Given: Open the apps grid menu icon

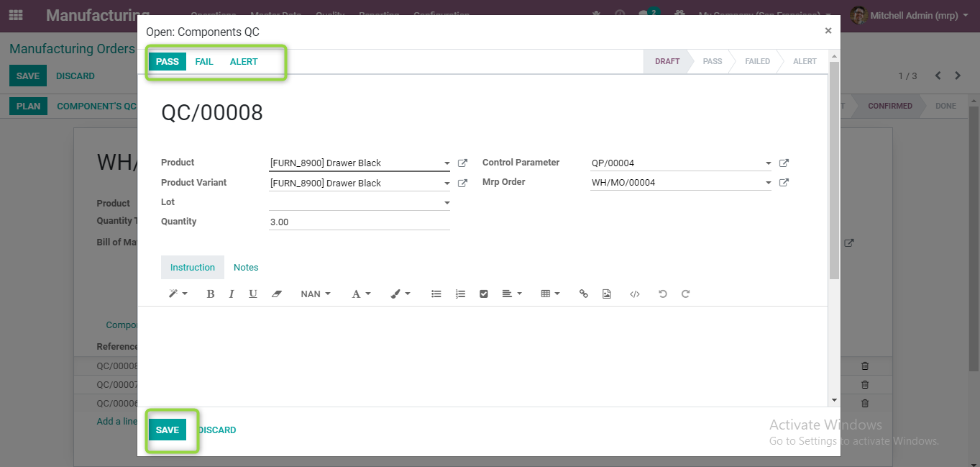Looking at the screenshot, I should coord(16,15).
